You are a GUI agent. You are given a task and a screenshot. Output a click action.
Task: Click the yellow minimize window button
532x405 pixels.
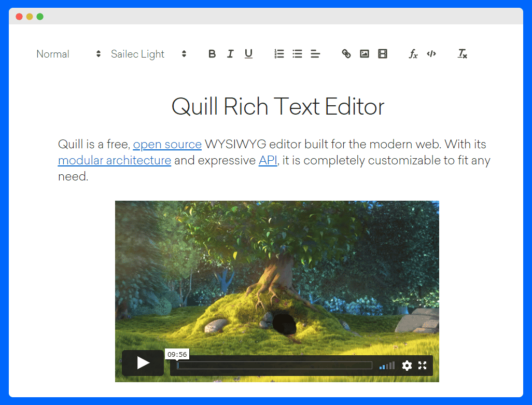[30, 17]
